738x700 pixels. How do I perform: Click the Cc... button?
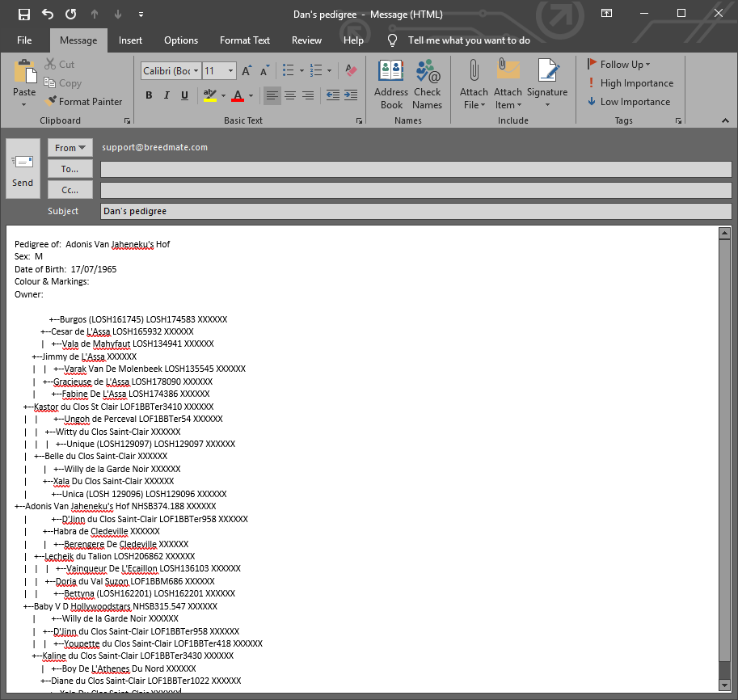[x=70, y=190]
